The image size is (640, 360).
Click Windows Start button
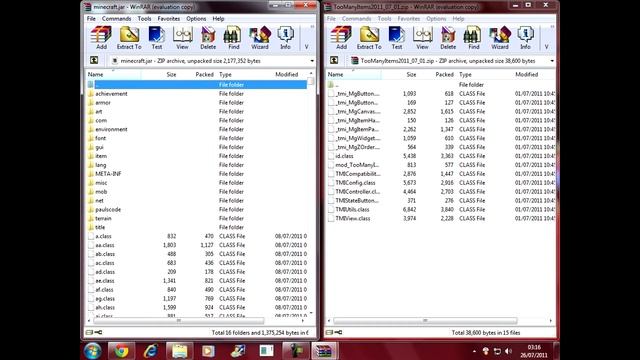pos(93,351)
